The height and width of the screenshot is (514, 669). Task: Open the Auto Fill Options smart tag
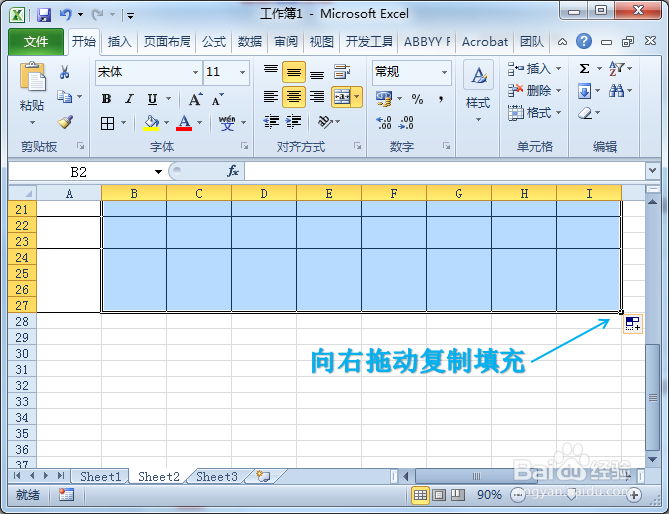coord(632,323)
